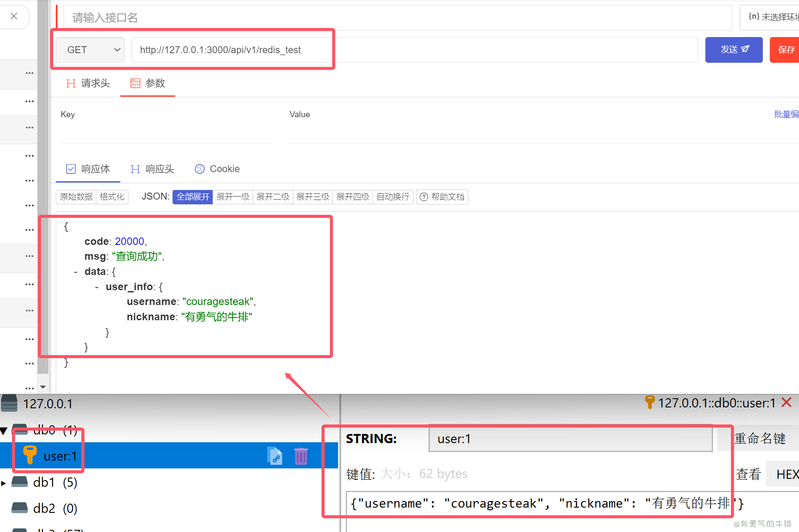This screenshot has height=532, width=799.
Task: Collapse the user_info JSON node
Action: pos(97,287)
